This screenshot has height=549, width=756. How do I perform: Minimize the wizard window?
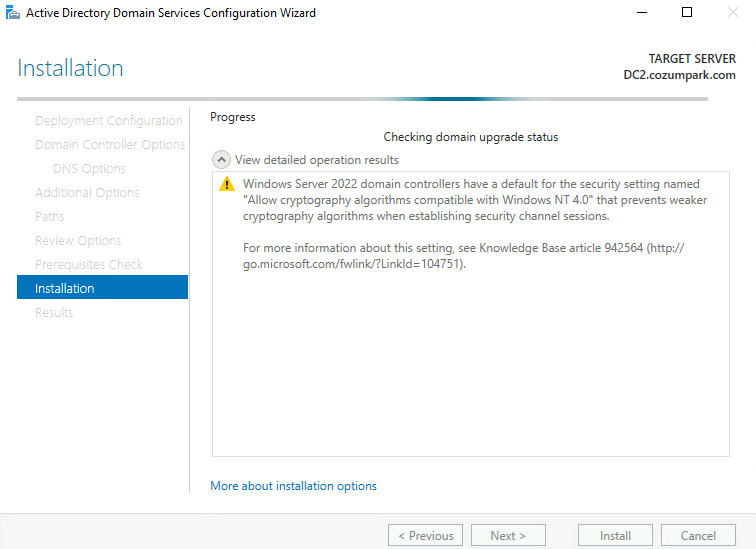click(x=642, y=13)
